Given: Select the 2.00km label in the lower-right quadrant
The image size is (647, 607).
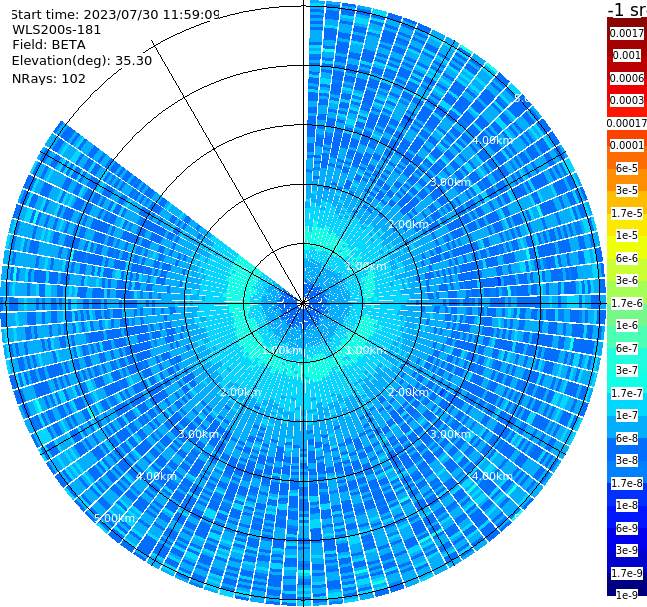Looking at the screenshot, I should click(x=408, y=392).
